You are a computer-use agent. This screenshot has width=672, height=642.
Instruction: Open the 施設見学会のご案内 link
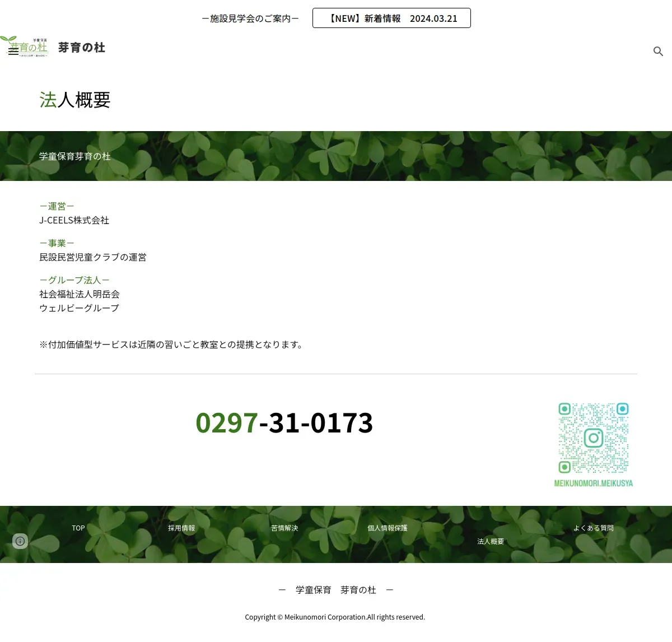pyautogui.click(x=250, y=18)
